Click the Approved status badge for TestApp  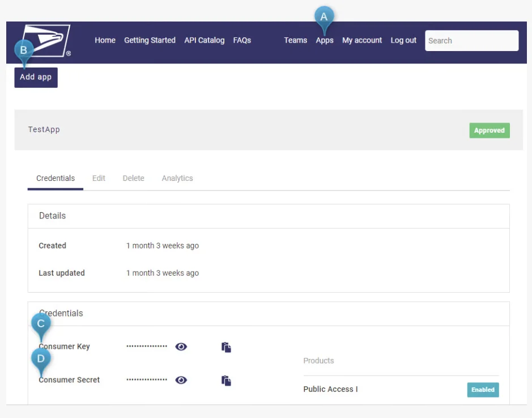click(x=489, y=130)
